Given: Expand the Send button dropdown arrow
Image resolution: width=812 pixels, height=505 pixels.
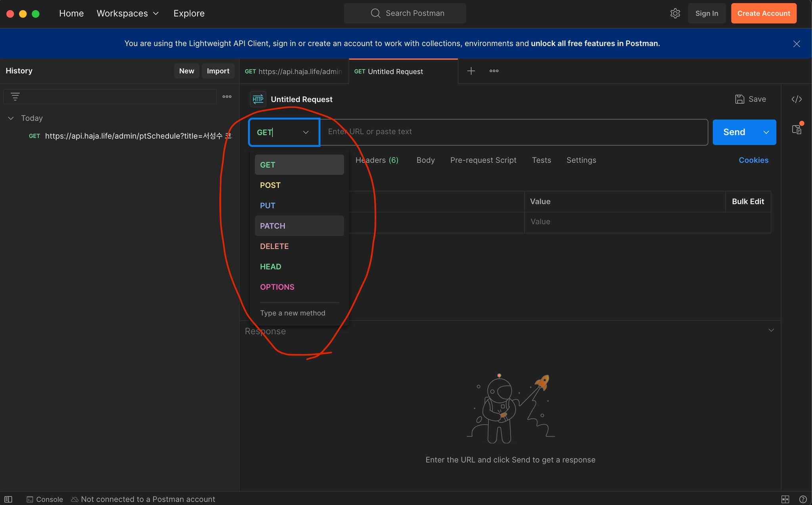Looking at the screenshot, I should click(x=766, y=132).
